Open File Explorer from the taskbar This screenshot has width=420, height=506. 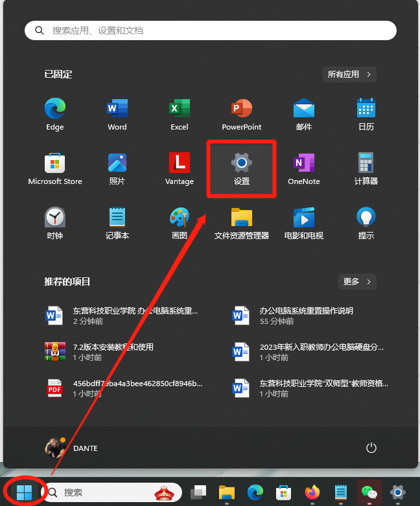pyautogui.click(x=227, y=492)
